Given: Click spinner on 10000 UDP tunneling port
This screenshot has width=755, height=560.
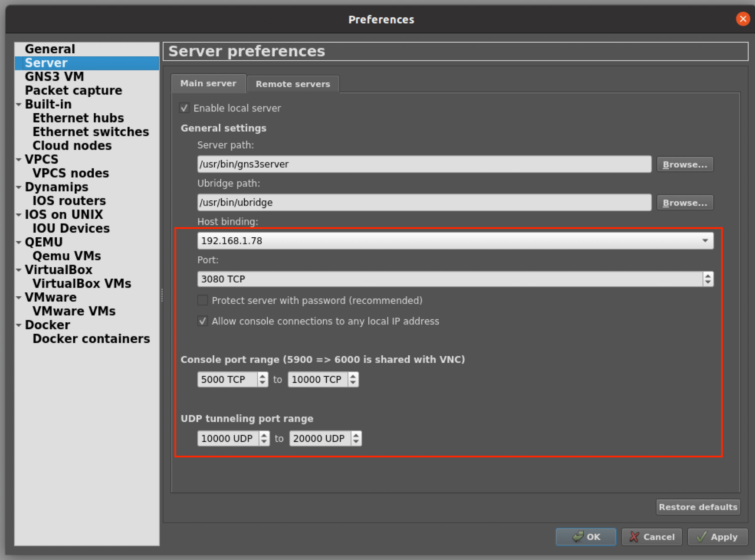Looking at the screenshot, I should [x=264, y=438].
